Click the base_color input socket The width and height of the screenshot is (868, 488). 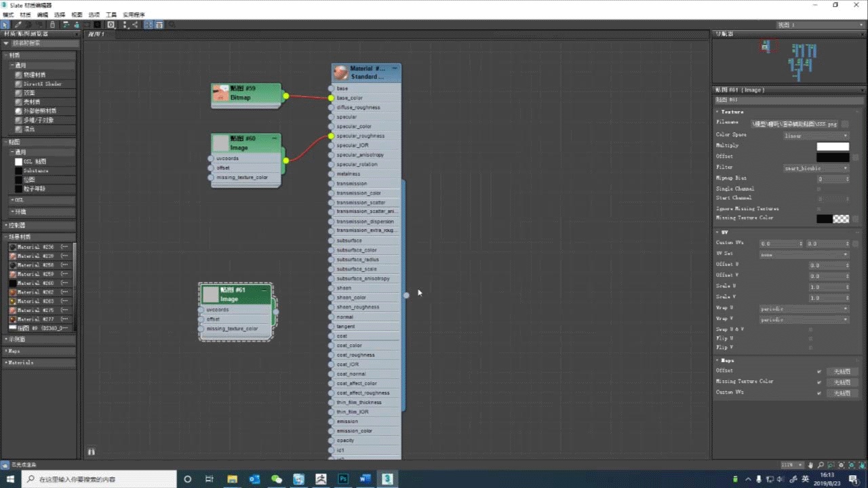click(331, 98)
